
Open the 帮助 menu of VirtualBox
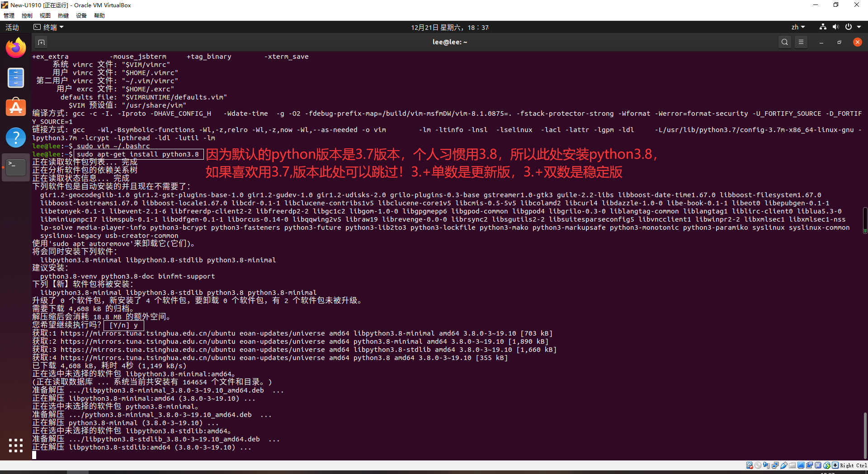tap(99, 16)
